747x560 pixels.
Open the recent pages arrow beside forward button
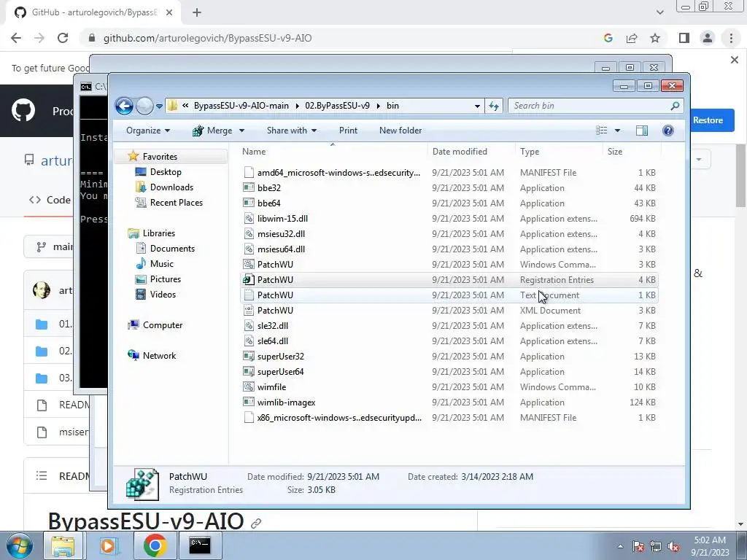(x=159, y=106)
